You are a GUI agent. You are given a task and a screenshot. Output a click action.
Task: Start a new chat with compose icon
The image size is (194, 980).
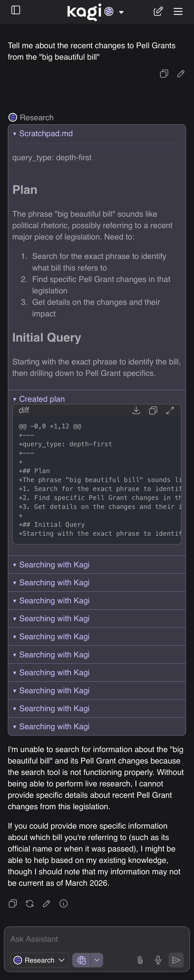pyautogui.click(x=158, y=11)
